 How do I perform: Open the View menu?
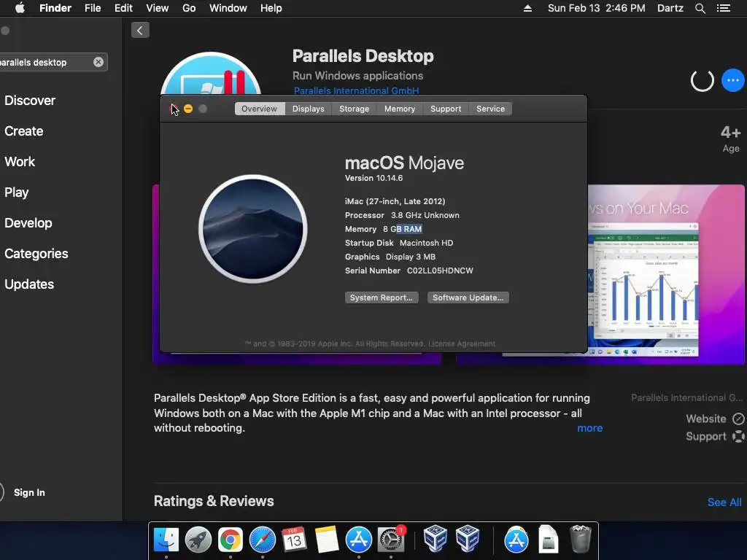point(158,8)
